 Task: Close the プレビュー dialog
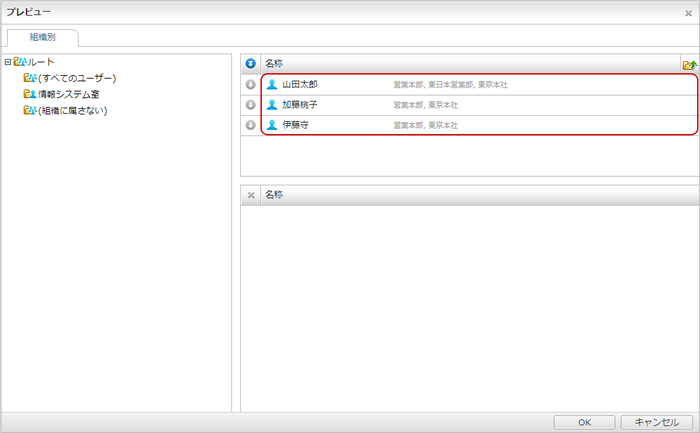688,13
